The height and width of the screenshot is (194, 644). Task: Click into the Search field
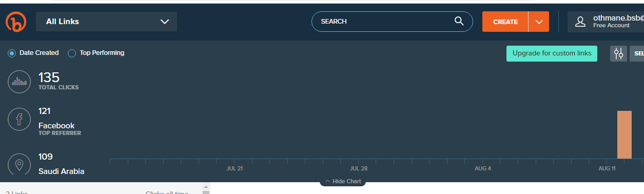[392, 22]
